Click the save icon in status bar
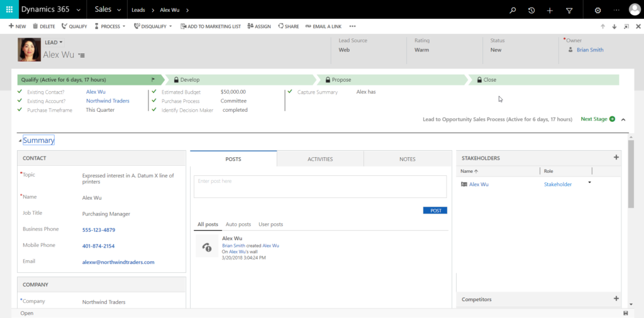The width and height of the screenshot is (644, 318). (625, 313)
